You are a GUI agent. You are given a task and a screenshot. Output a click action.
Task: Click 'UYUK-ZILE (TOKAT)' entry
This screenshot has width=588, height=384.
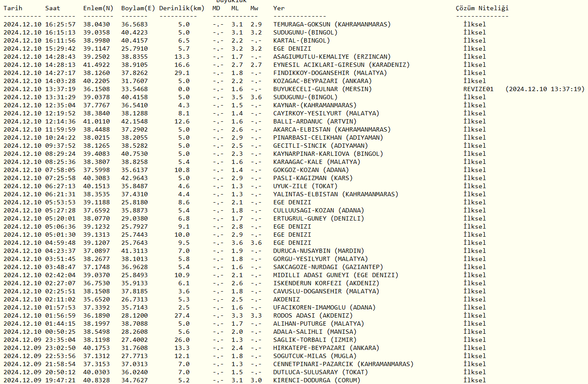tap(305, 186)
